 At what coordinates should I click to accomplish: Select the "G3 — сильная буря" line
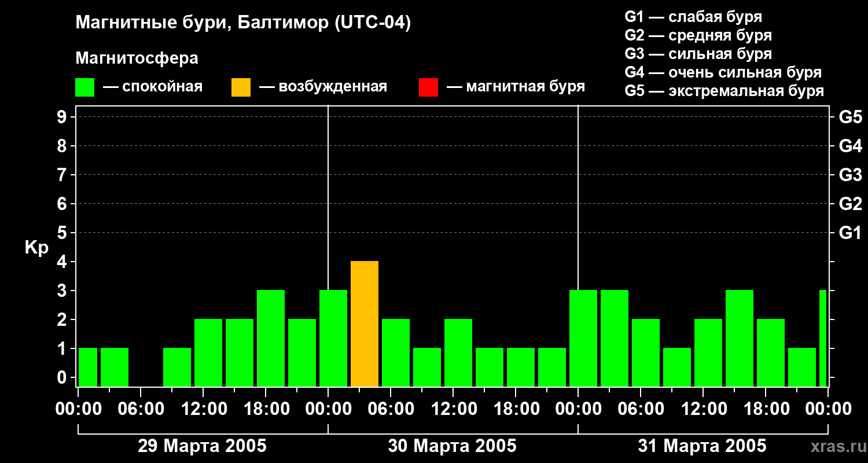[698, 54]
